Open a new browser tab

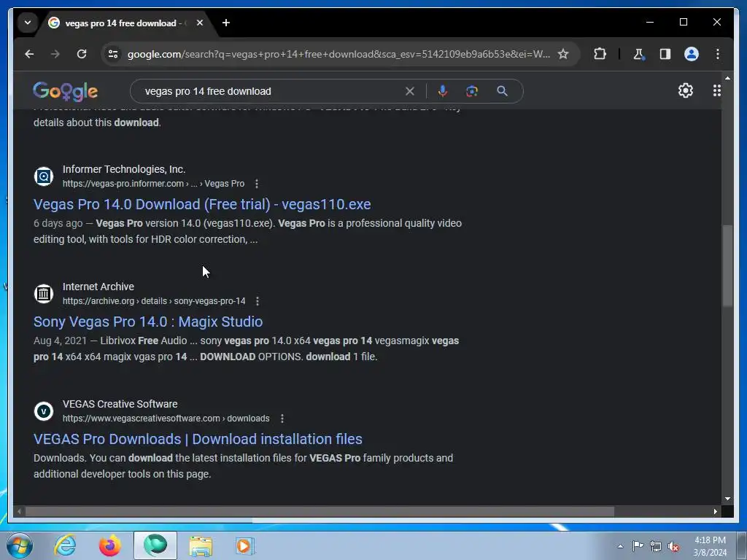[x=226, y=23]
